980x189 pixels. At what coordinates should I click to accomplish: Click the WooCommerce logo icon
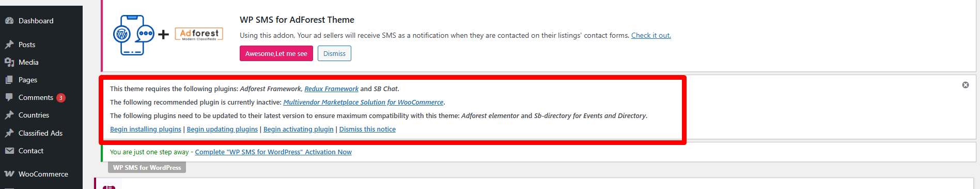[x=9, y=174]
